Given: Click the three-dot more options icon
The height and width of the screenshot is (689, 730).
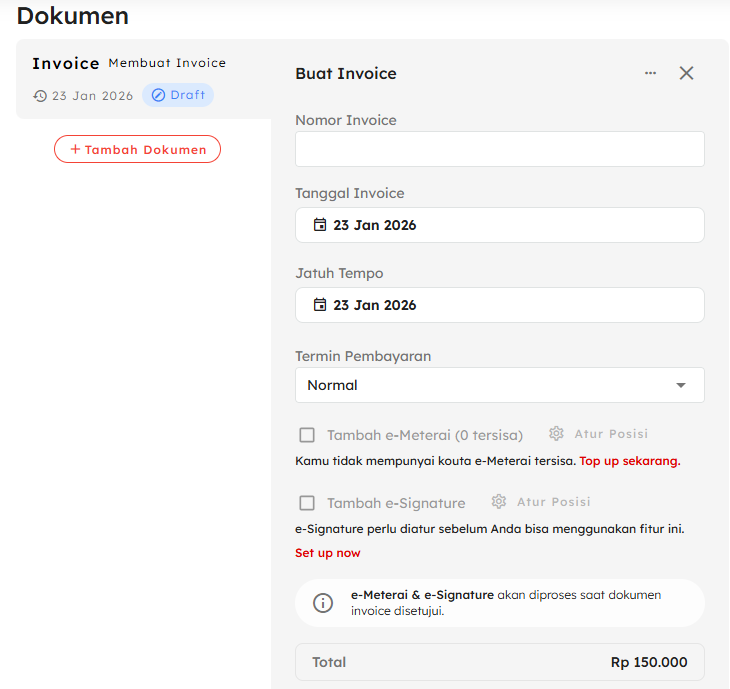Looking at the screenshot, I should coord(651,73).
